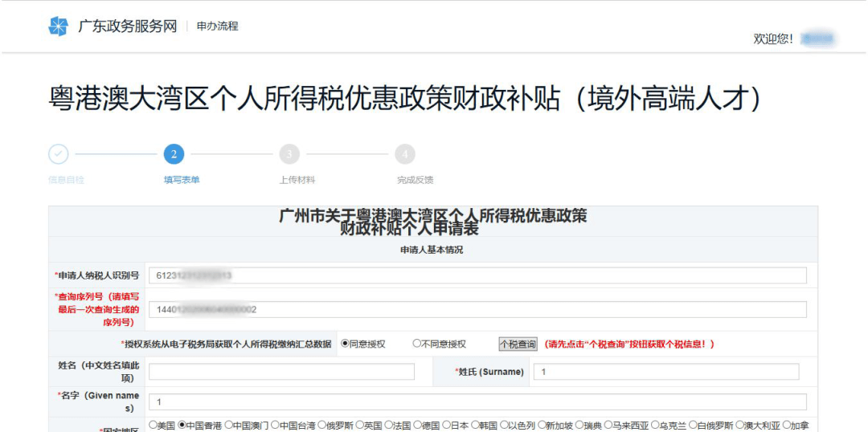Open the 广东政务服务网 home link
This screenshot has width=868, height=432.
click(x=127, y=26)
